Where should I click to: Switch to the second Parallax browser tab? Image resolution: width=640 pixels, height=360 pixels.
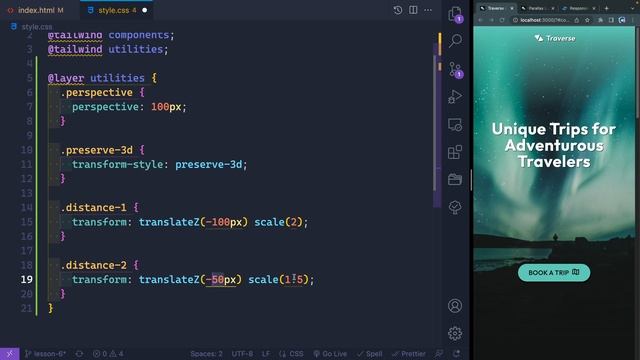pos(537,8)
